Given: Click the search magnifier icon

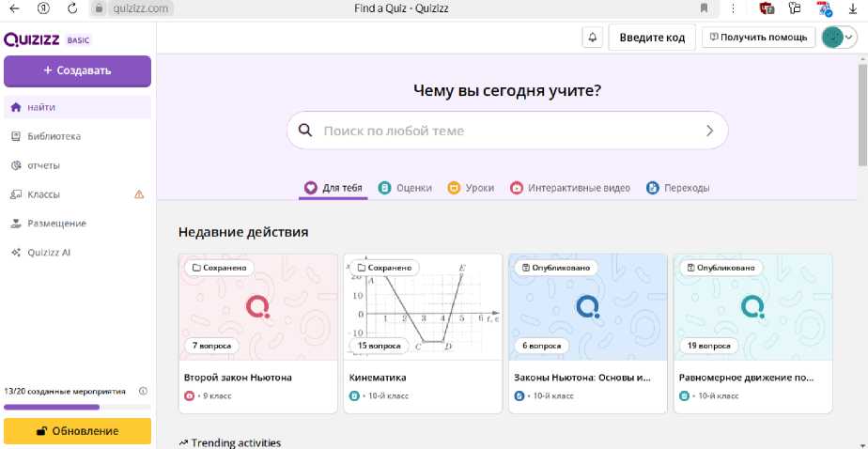Looking at the screenshot, I should click(304, 131).
